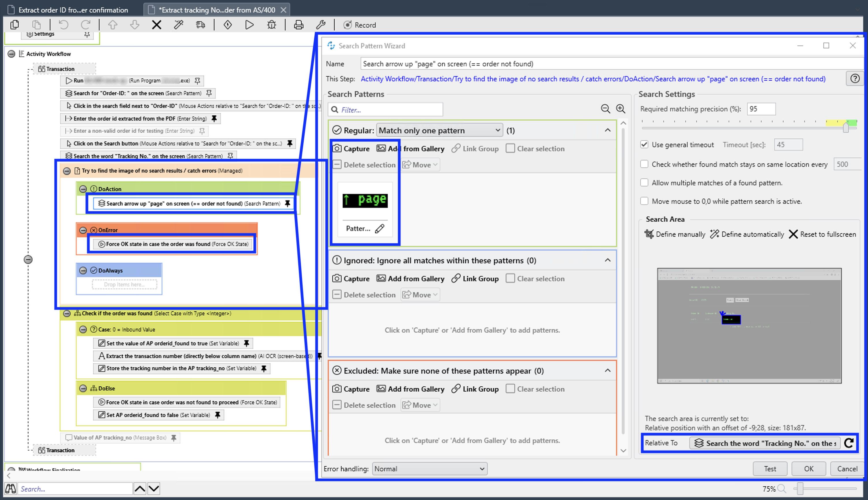Collapse the Ignored patterns section
This screenshot has width=868, height=500.
coord(607,260)
